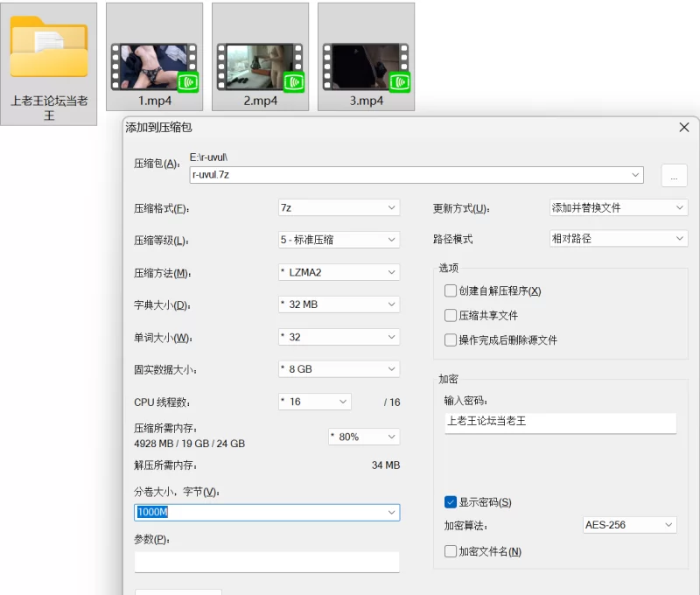Viewport: 700px width, 595px height.
Task: Expand the 更新方式 dropdown
Action: (x=618, y=208)
